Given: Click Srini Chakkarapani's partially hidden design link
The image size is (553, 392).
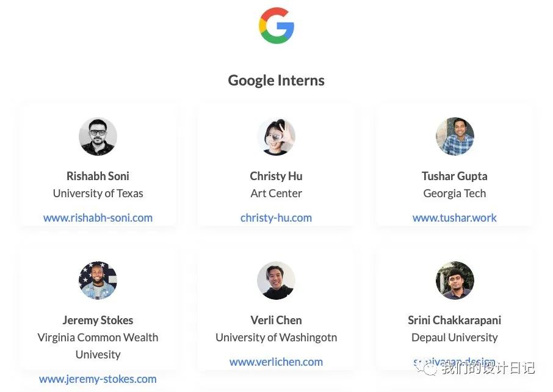Looking at the screenshot, I should click(455, 362).
